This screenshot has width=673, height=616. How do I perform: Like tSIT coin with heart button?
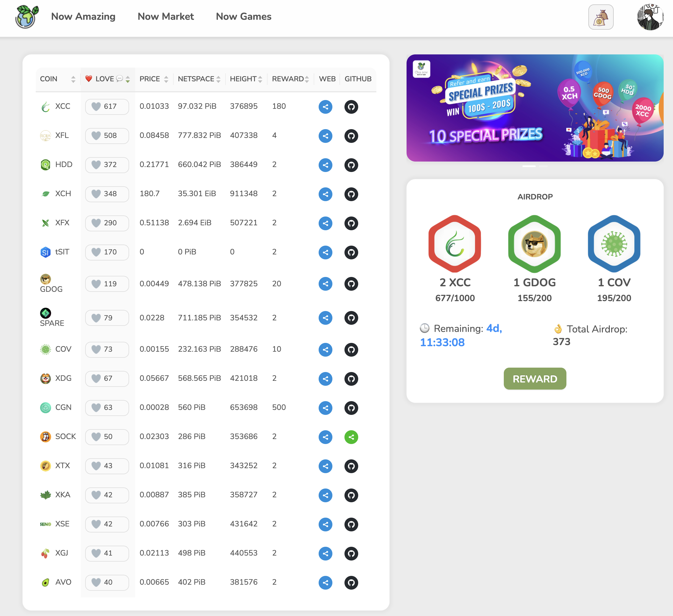(x=96, y=252)
